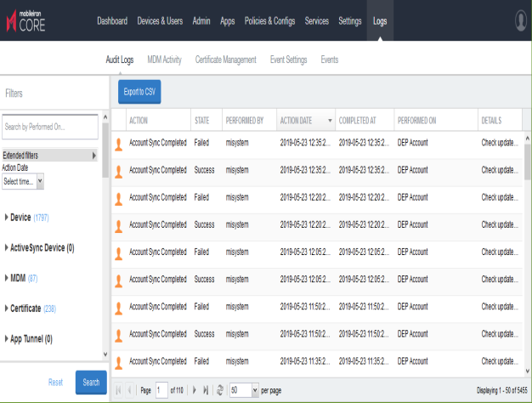532x403 pixels.
Task: Go to next page arrow
Action: point(195,389)
